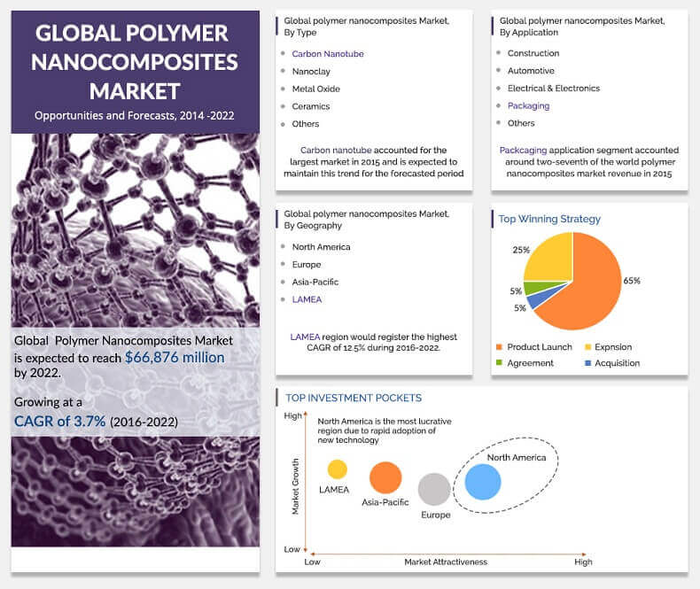The width and height of the screenshot is (700, 589).
Task: Click the Metal Oxide list item
Action: pyautogui.click(x=315, y=89)
